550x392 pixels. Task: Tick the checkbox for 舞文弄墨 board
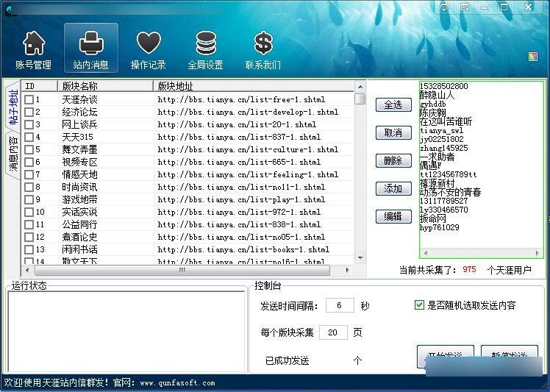[x=29, y=149]
